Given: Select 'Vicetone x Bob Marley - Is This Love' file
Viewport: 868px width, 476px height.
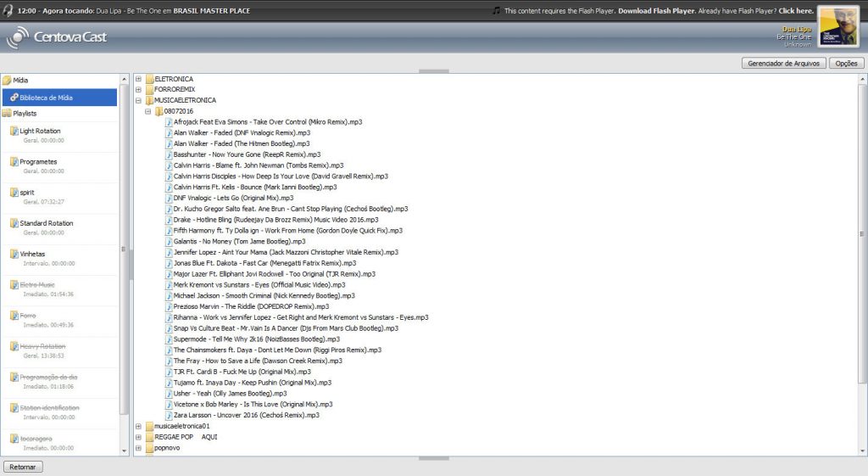Looking at the screenshot, I should (x=253, y=405).
